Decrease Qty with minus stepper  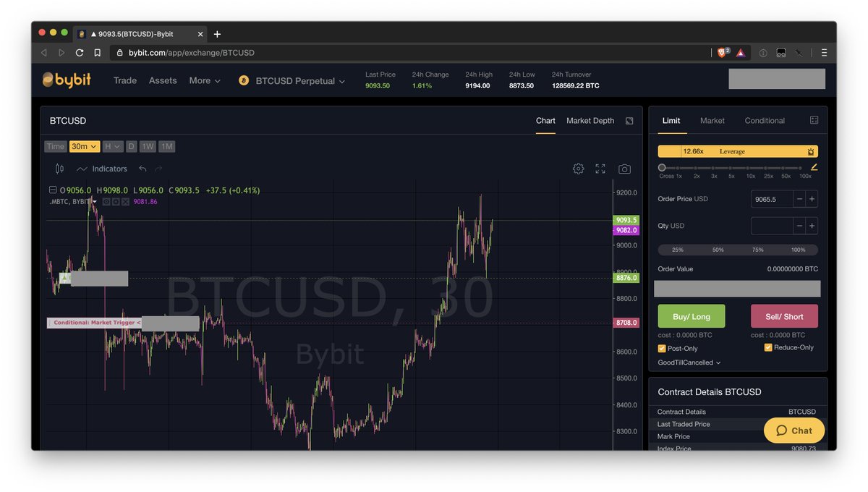799,226
